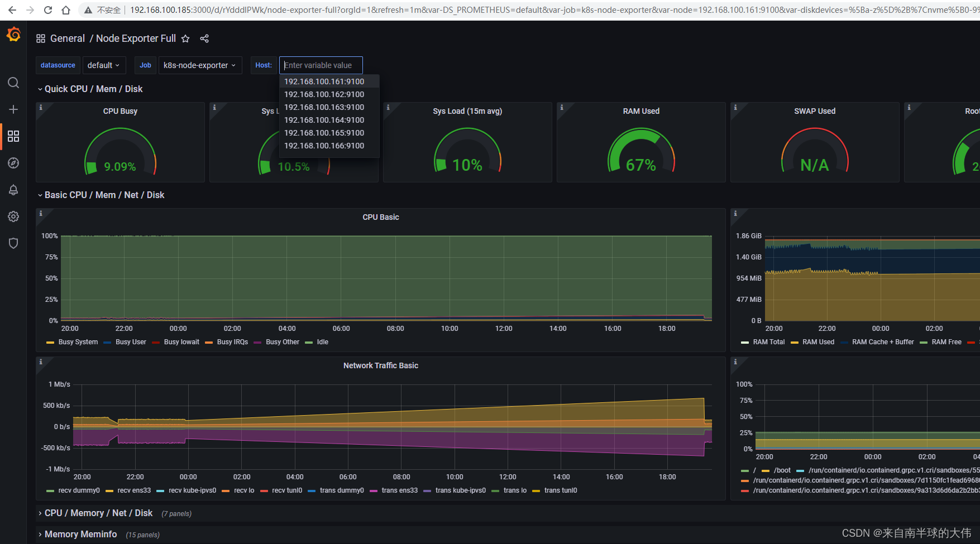Open Network Traffic Basic panel title menu
This screenshot has height=544, width=980.
[x=381, y=365]
